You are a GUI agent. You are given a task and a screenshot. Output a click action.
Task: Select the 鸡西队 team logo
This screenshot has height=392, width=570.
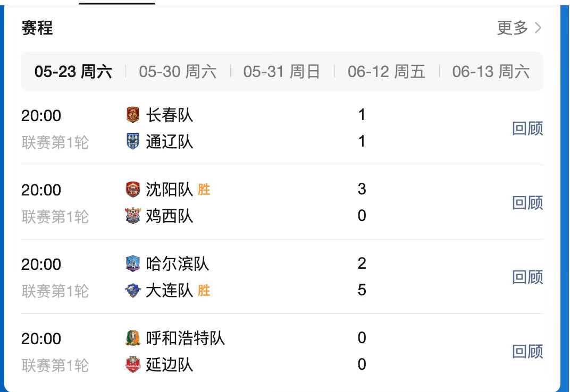tap(133, 216)
